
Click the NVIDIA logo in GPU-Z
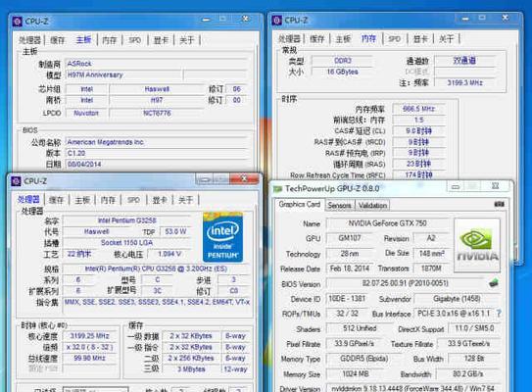[x=477, y=245]
